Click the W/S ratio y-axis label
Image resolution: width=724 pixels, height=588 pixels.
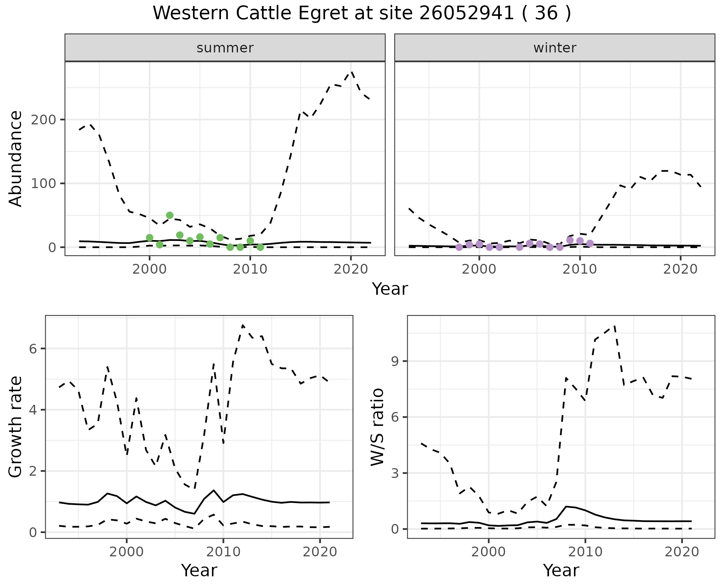[377, 427]
